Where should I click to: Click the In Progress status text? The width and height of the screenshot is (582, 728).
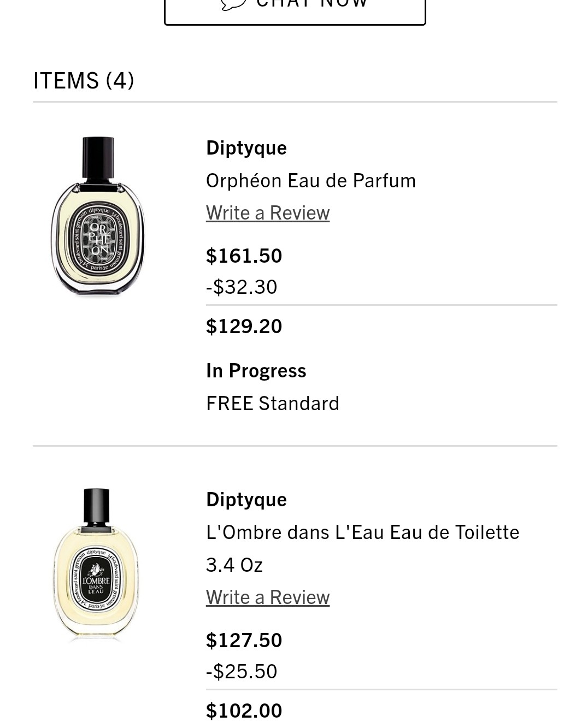point(256,370)
